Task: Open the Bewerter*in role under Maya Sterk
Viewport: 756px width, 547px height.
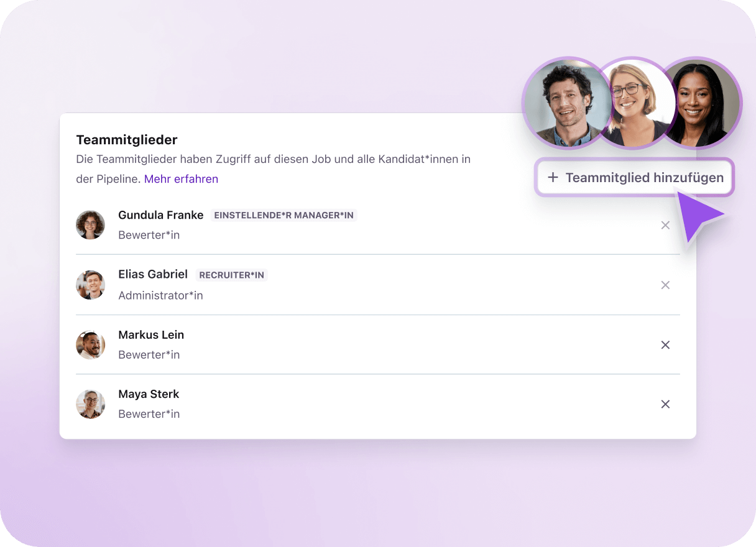Action: [x=149, y=414]
